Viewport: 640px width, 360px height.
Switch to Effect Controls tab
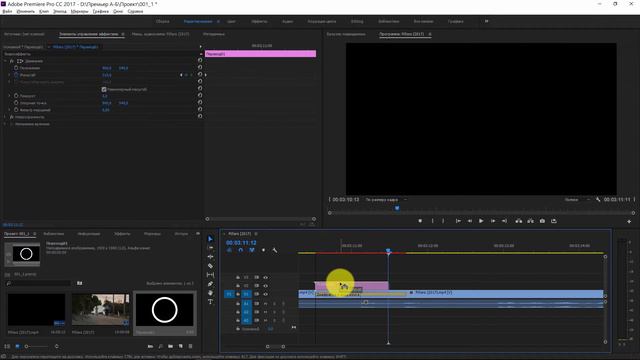[89, 34]
